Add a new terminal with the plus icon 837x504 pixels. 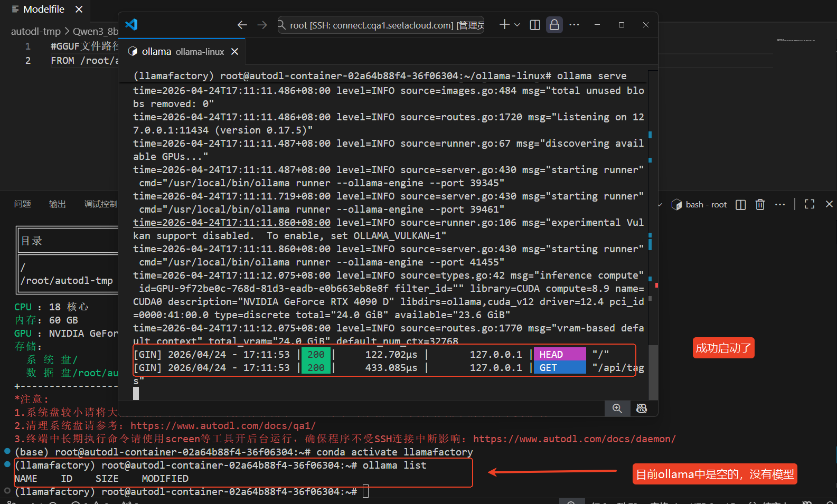504,25
